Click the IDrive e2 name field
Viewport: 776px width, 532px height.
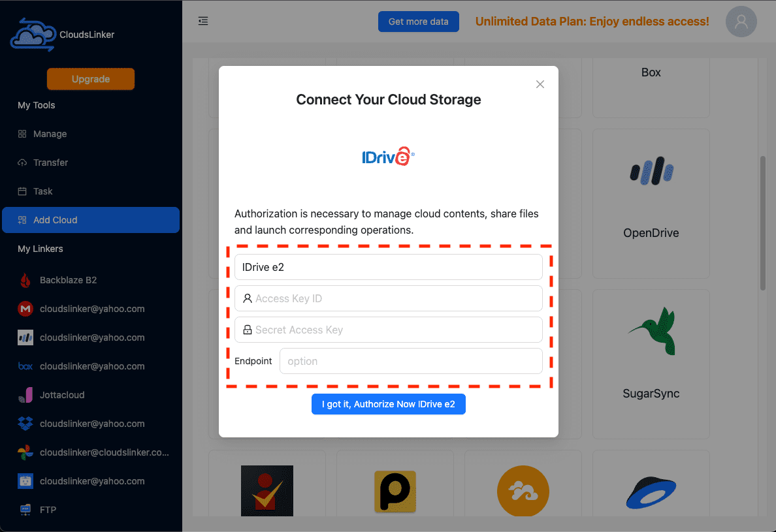(x=389, y=267)
